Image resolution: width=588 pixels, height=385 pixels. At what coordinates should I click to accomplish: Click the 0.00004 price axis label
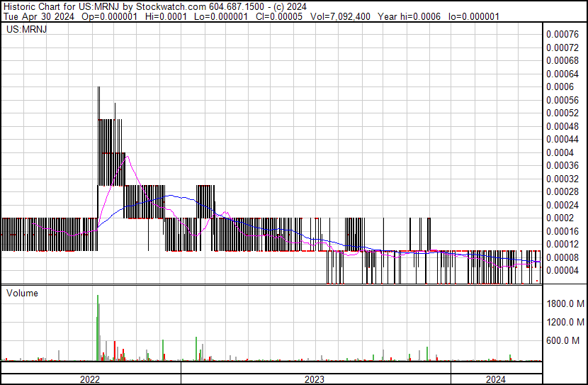pos(562,271)
